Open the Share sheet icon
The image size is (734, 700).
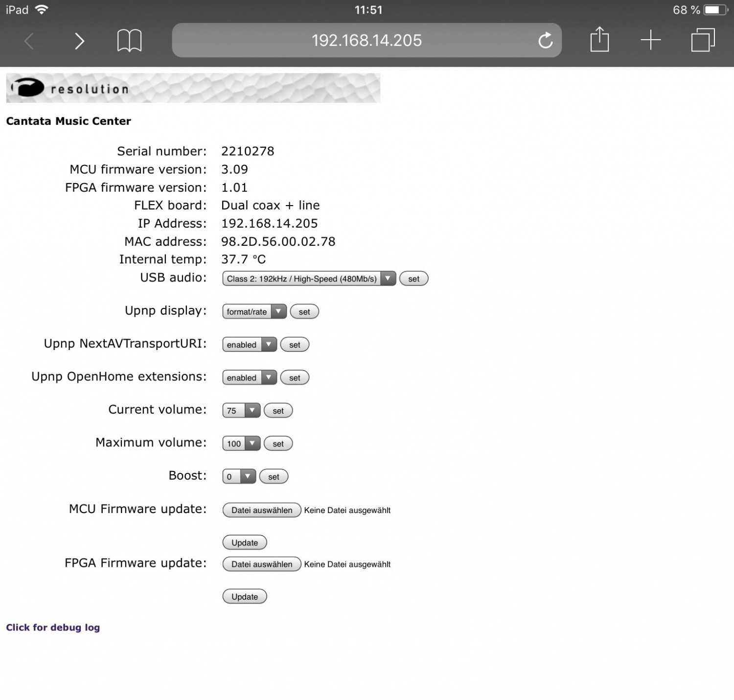599,39
